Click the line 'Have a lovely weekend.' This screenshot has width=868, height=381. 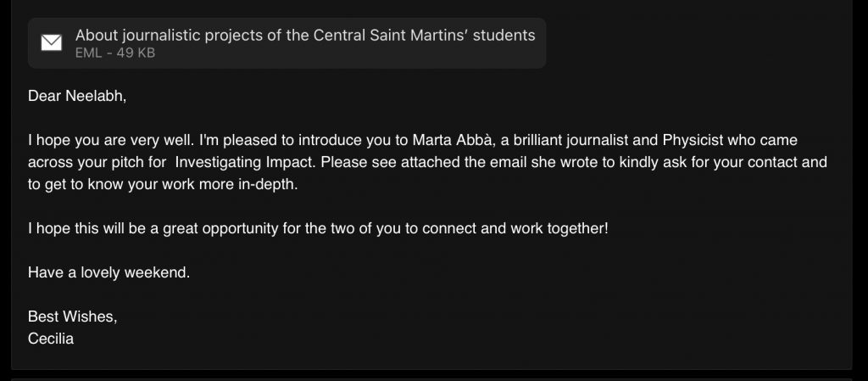click(x=108, y=273)
